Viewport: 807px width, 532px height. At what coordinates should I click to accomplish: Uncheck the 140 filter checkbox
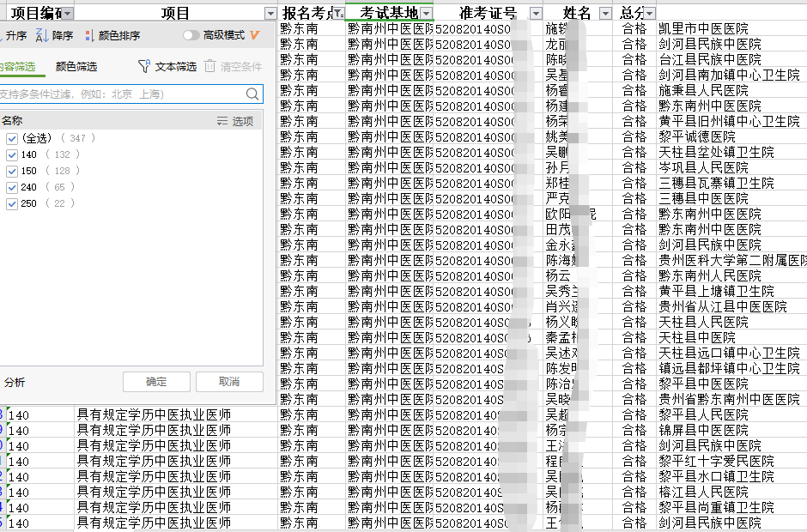12,155
